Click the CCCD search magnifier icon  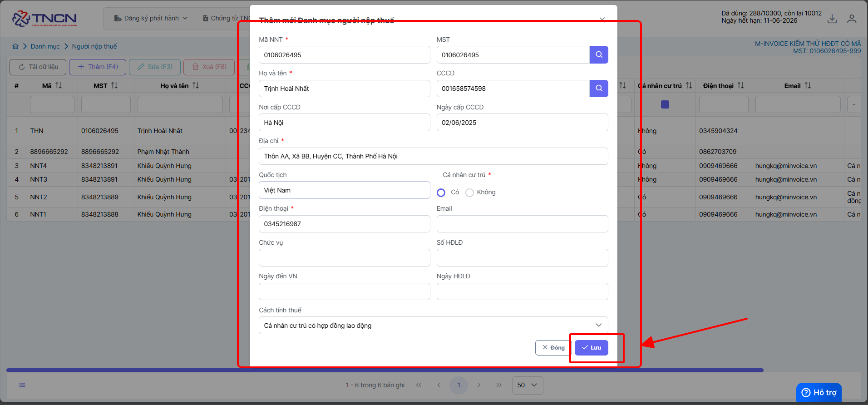(x=599, y=89)
